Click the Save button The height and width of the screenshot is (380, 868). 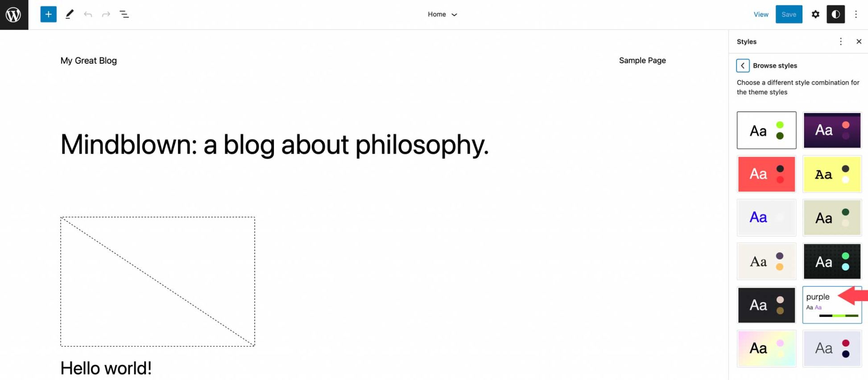pos(789,14)
